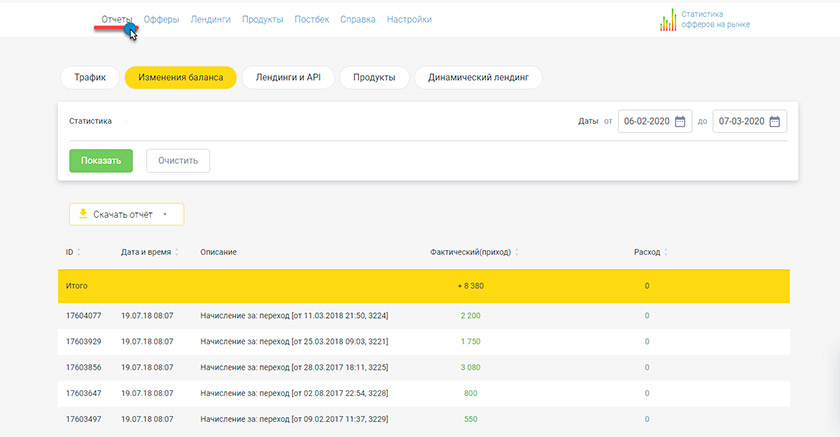The image size is (840, 437).
Task: Select row ID 17603647
Action: coord(84,393)
